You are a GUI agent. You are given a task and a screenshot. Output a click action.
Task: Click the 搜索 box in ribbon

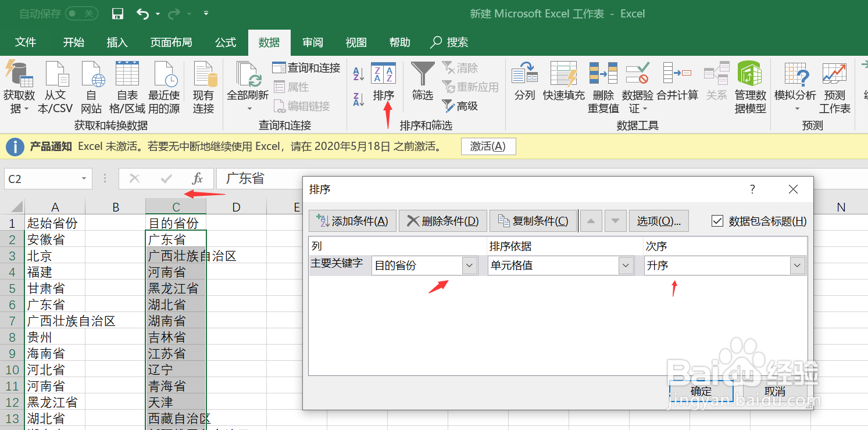pyautogui.click(x=449, y=42)
